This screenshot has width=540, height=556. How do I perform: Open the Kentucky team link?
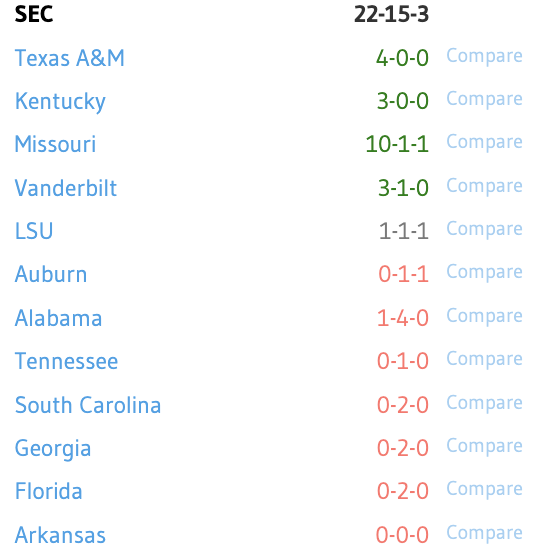[x=60, y=102]
